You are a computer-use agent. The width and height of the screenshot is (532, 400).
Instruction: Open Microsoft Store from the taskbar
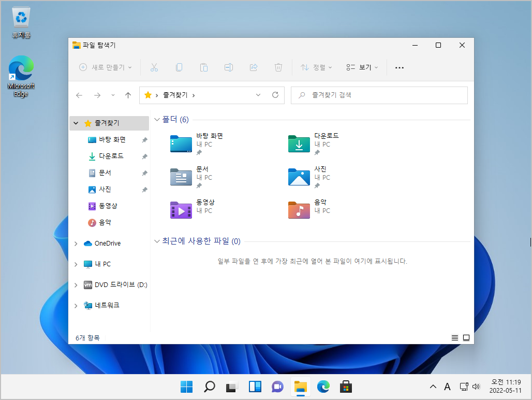(345, 387)
